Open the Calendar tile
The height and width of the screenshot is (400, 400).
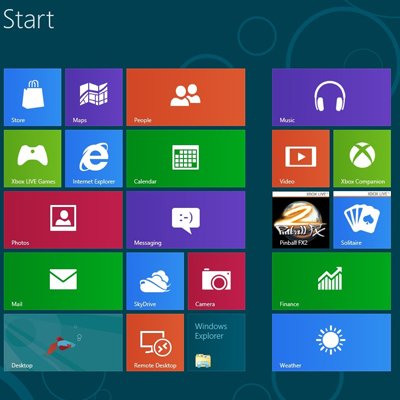pos(186,158)
